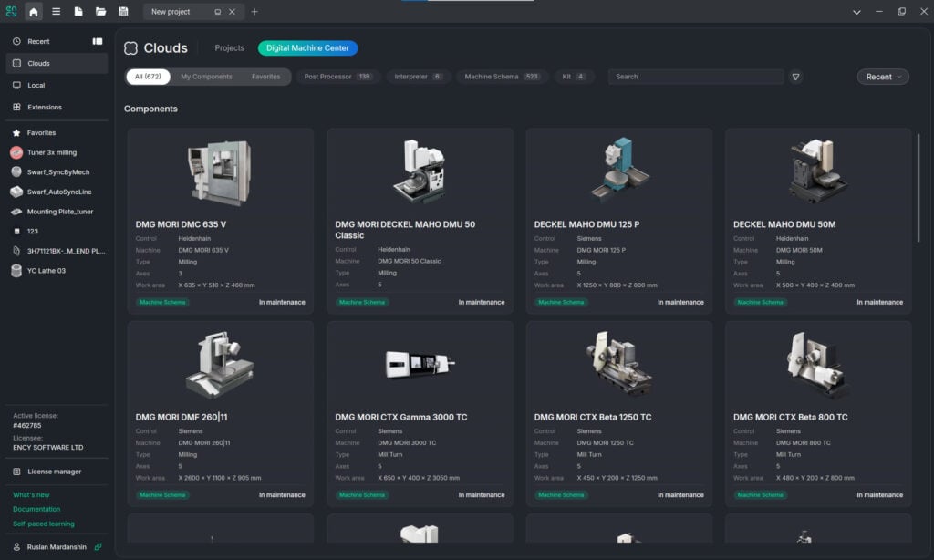934x560 pixels.
Task: Filter by Machine Schema 523
Action: click(503, 77)
